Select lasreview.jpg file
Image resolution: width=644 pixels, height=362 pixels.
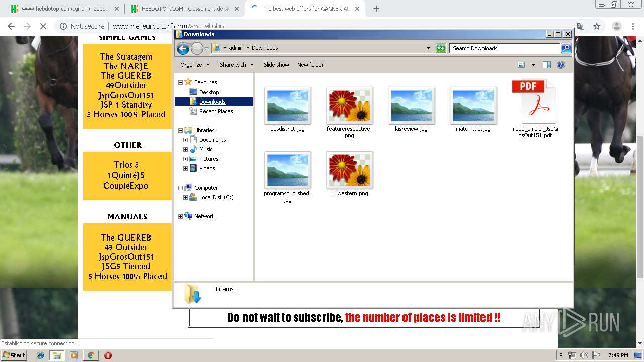[411, 110]
